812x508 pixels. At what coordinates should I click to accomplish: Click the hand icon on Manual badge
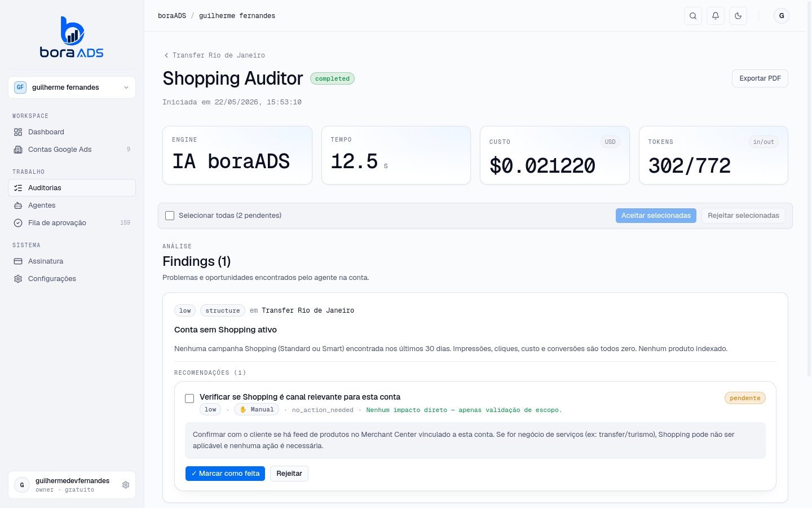(243, 410)
